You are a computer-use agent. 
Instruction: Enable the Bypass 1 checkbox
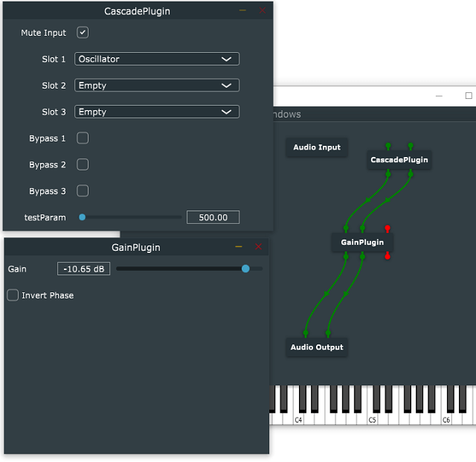pos(83,138)
